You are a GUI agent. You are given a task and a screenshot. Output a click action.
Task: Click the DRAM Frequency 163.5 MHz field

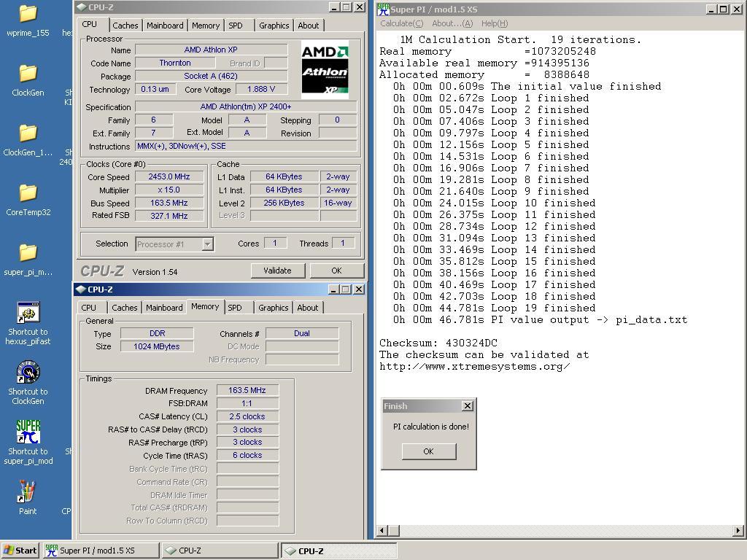(x=247, y=391)
